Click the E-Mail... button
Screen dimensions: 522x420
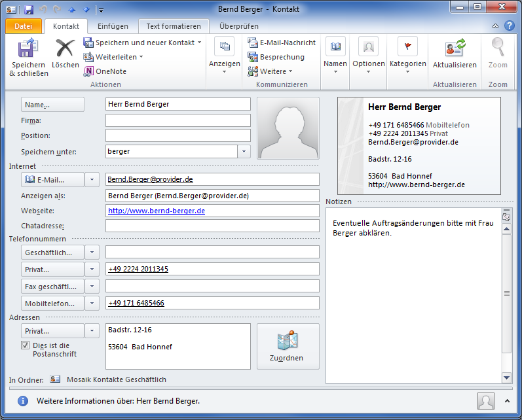tap(52, 179)
